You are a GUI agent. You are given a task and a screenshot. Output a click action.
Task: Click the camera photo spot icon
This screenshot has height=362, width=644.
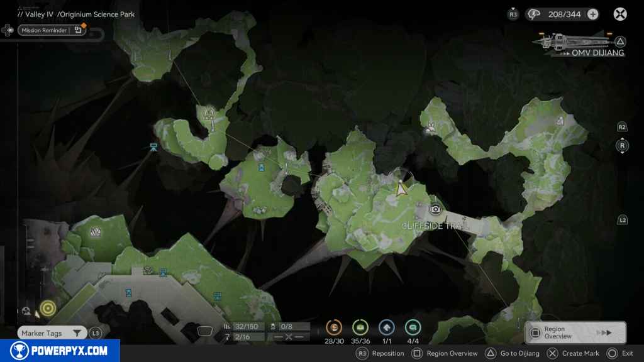pyautogui.click(x=435, y=209)
